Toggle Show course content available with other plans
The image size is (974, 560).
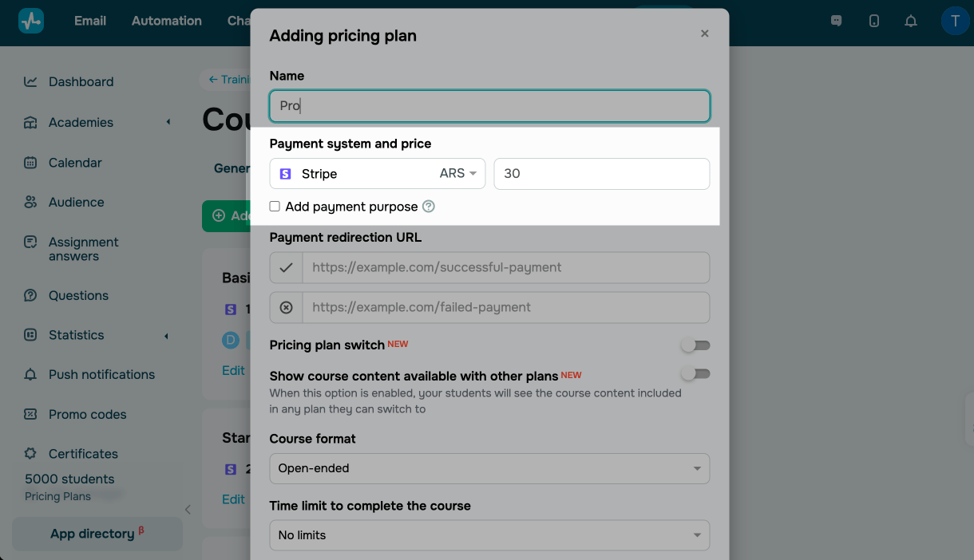(x=695, y=373)
